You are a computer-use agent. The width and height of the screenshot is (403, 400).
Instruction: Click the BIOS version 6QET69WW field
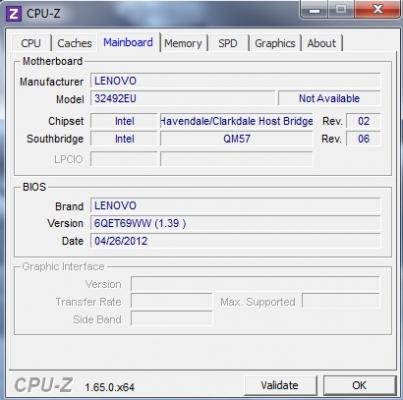point(235,223)
